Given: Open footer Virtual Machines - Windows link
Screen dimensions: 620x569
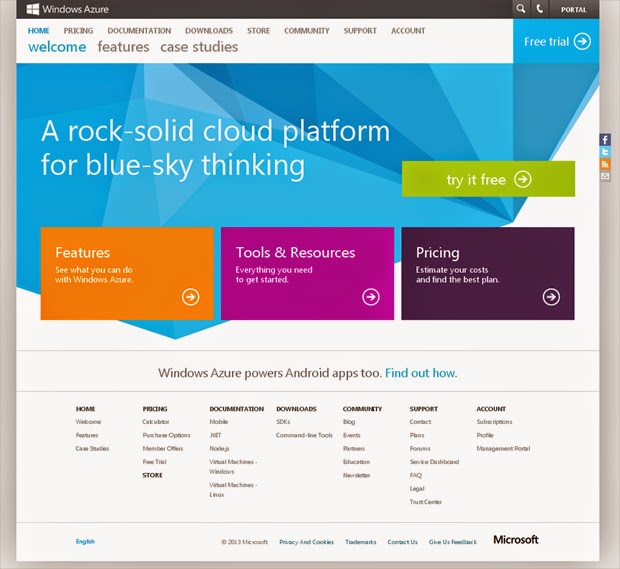Looking at the screenshot, I should point(233,467).
